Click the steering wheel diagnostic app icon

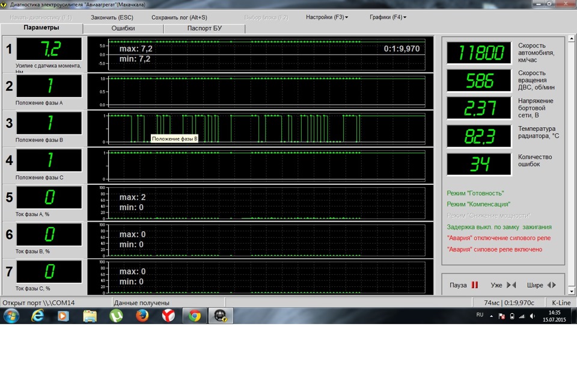point(221,316)
